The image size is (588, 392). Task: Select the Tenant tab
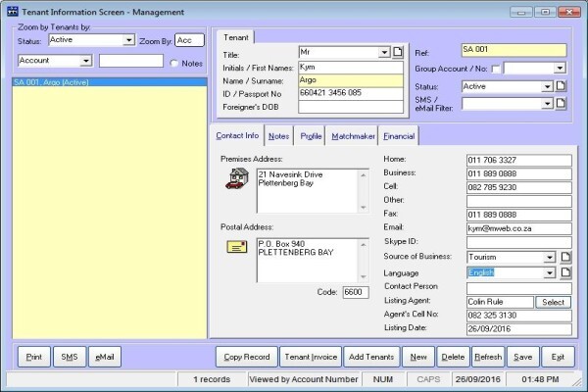[236, 37]
